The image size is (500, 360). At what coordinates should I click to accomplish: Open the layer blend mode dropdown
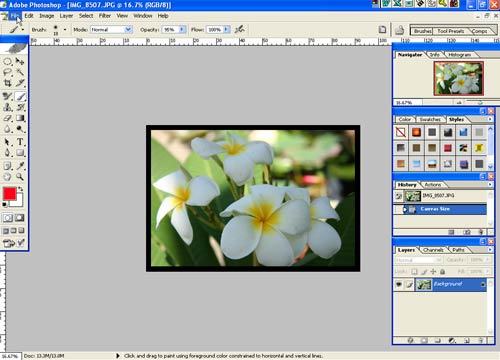click(x=419, y=260)
